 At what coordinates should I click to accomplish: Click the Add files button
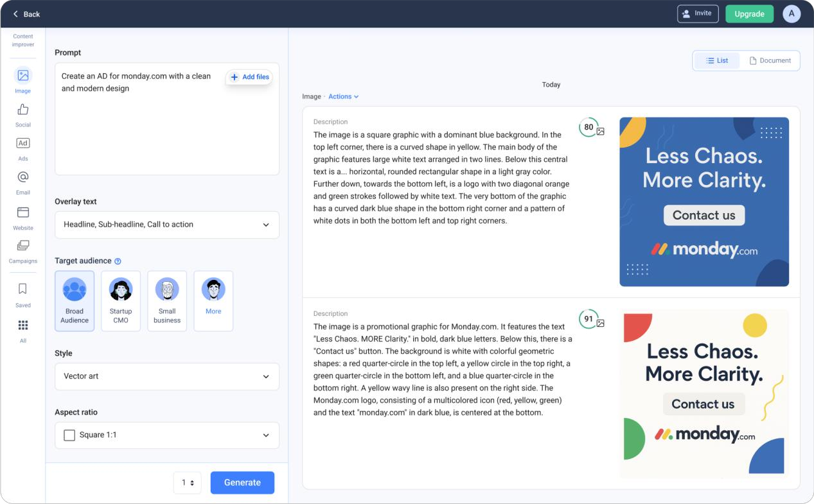click(249, 77)
